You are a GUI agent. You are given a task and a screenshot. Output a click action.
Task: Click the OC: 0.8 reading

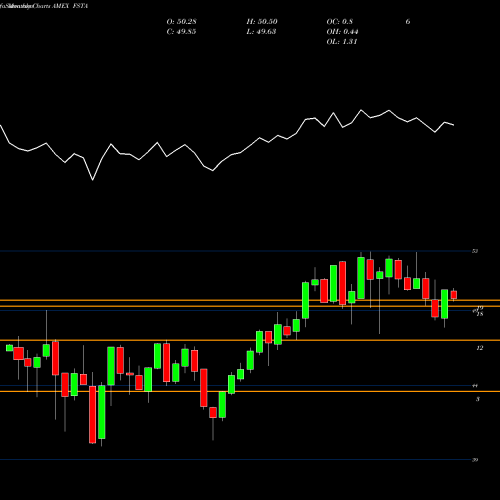(339, 22)
